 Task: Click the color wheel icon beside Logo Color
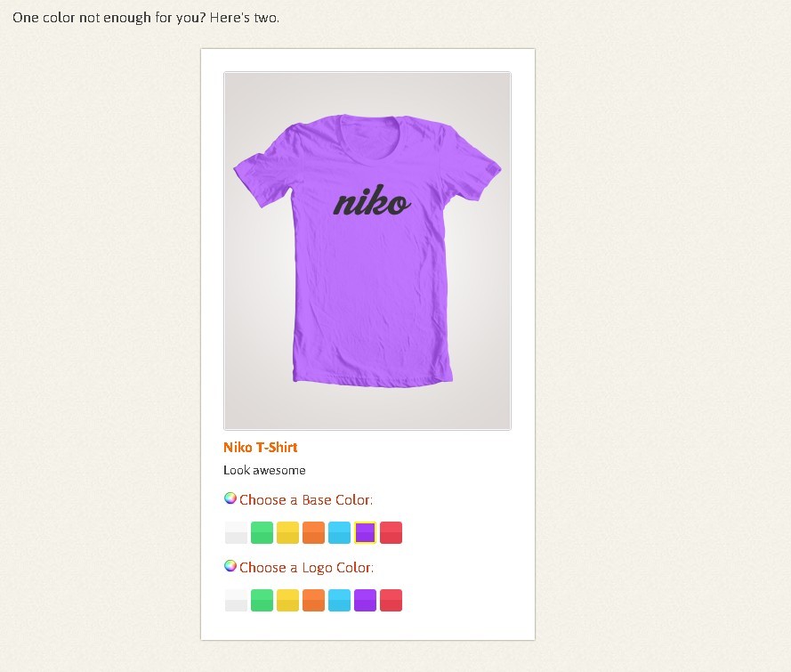point(230,566)
